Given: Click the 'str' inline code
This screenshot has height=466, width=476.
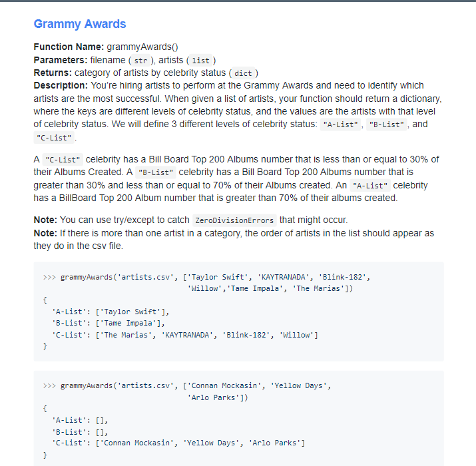Looking at the screenshot, I should pos(140,61).
